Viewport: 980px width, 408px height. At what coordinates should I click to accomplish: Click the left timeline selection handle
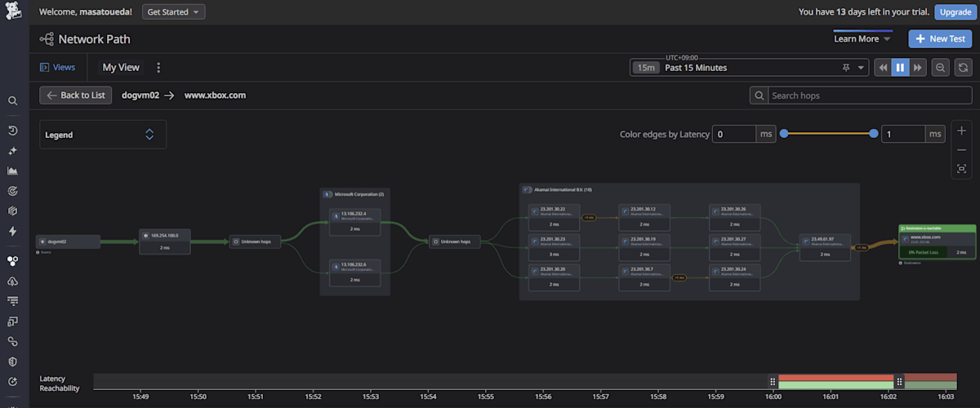(x=773, y=382)
